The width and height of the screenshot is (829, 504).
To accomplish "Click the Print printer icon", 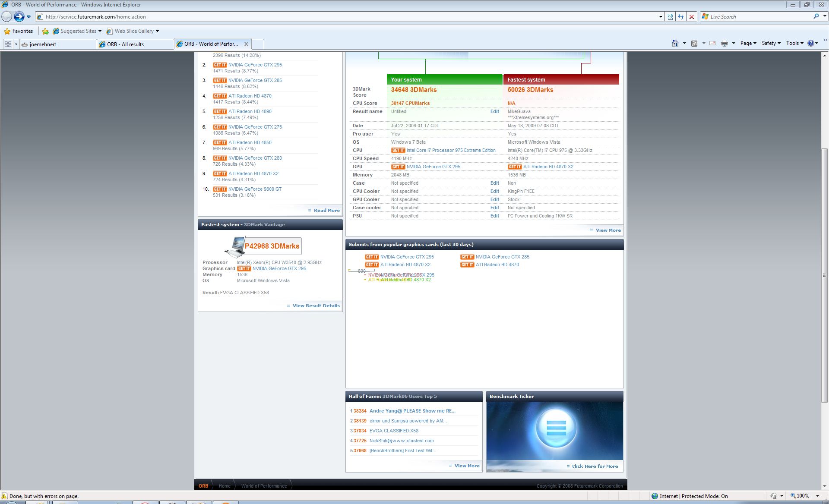I will point(725,43).
